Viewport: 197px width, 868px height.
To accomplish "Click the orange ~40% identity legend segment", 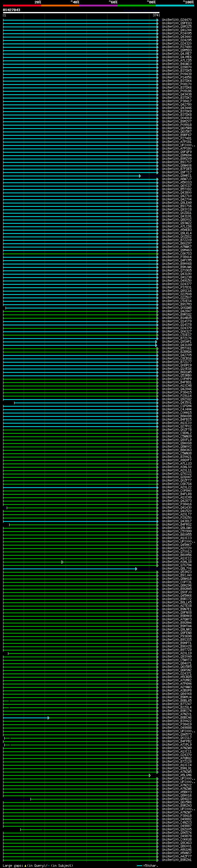I will point(60,6).
